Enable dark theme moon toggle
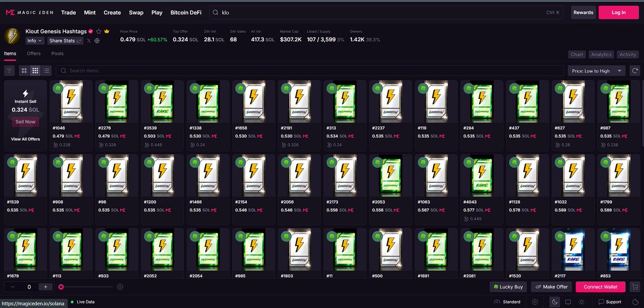The height and width of the screenshot is (308, 644). (555, 302)
